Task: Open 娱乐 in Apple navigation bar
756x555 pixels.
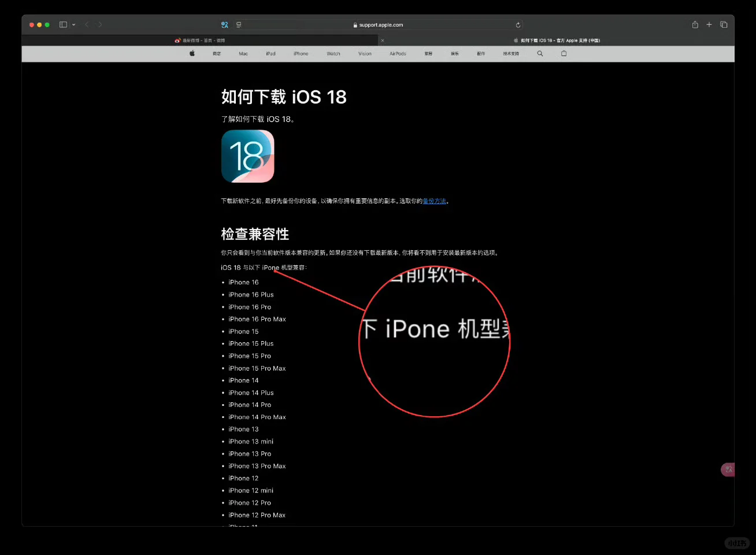Action: (x=455, y=54)
